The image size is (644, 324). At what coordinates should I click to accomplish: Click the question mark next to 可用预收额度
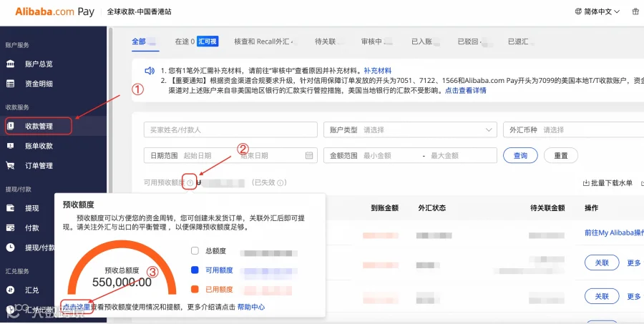coord(190,182)
